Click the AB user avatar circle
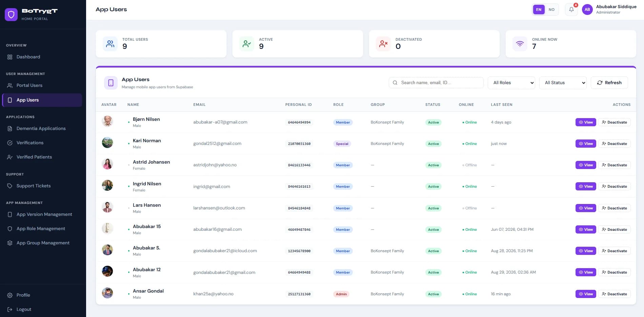Viewport: 644px width, 317px height. 587,10
